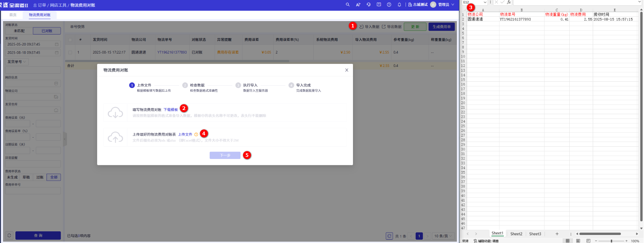Click Excel confirm entry checkmark icon
Image resolution: width=644 pixels, height=243 pixels.
[x=502, y=2]
